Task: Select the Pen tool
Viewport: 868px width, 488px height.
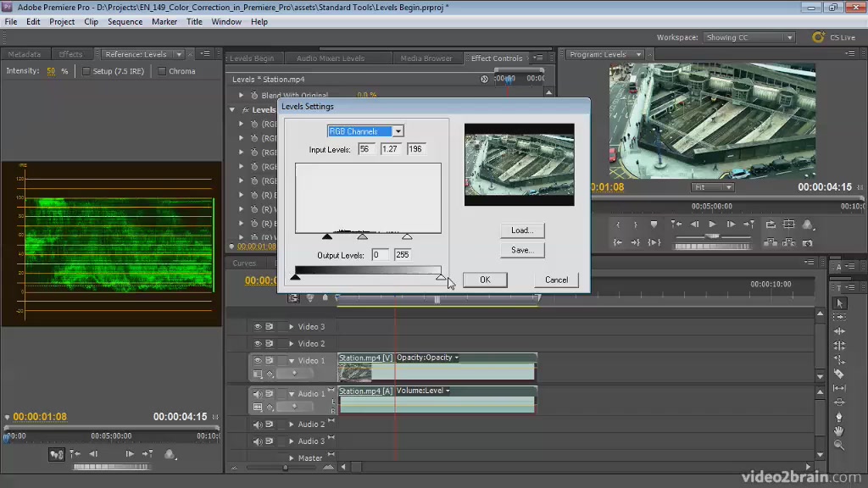Action: (839, 417)
